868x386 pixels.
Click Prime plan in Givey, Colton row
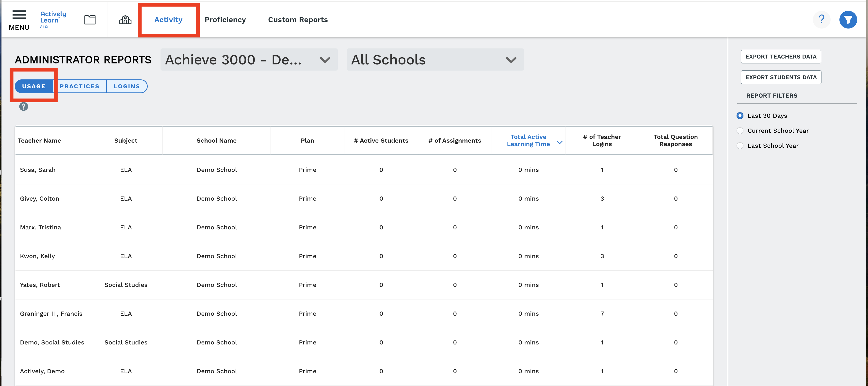point(307,199)
